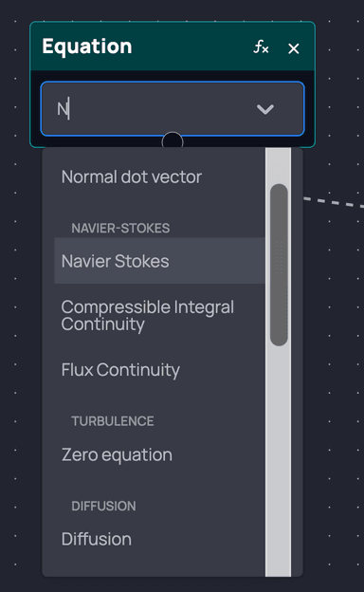Viewport: 364px width, 592px height.
Task: Focus the equation search field containing N
Action: (x=173, y=109)
